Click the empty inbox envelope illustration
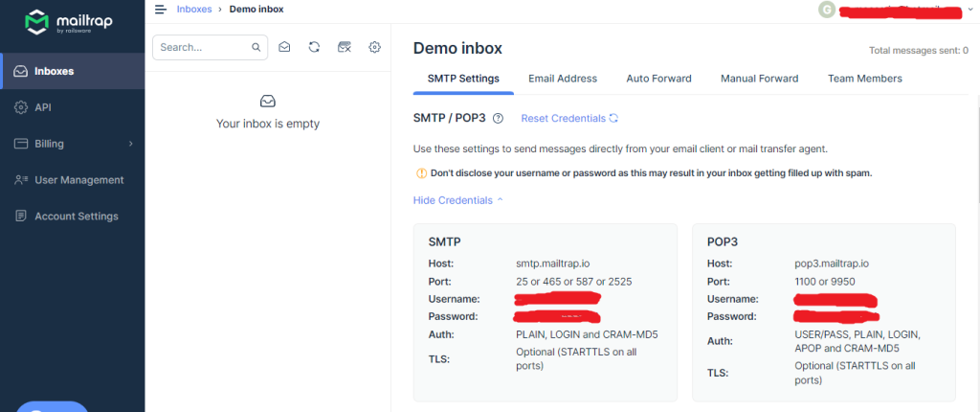This screenshot has height=412, width=980. pyautogui.click(x=268, y=101)
